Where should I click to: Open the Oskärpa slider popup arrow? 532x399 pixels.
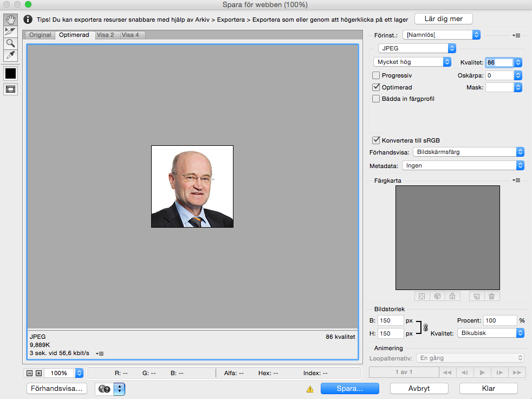[x=518, y=75]
